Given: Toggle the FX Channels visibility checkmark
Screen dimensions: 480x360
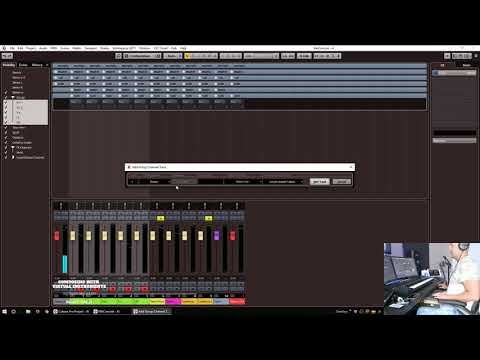Looking at the screenshot, I should coord(6,147).
